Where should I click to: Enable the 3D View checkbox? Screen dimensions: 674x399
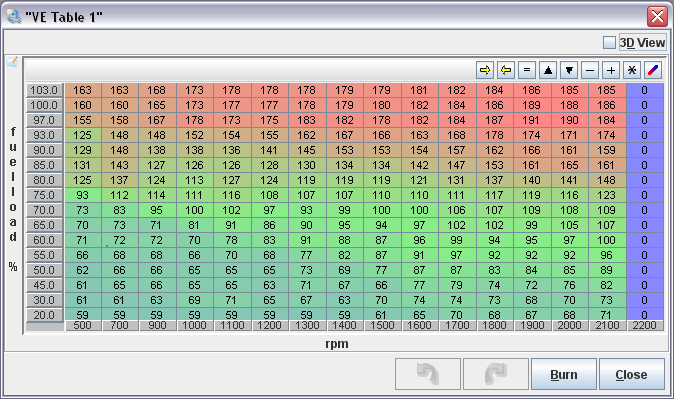tap(609, 43)
